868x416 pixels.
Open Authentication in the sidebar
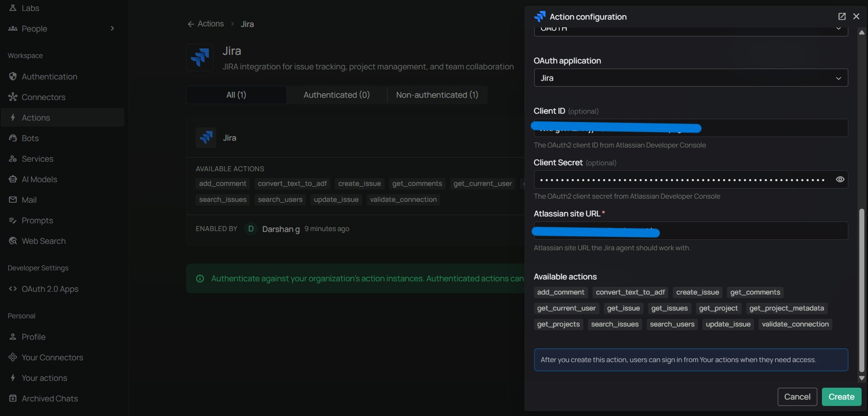click(62, 76)
